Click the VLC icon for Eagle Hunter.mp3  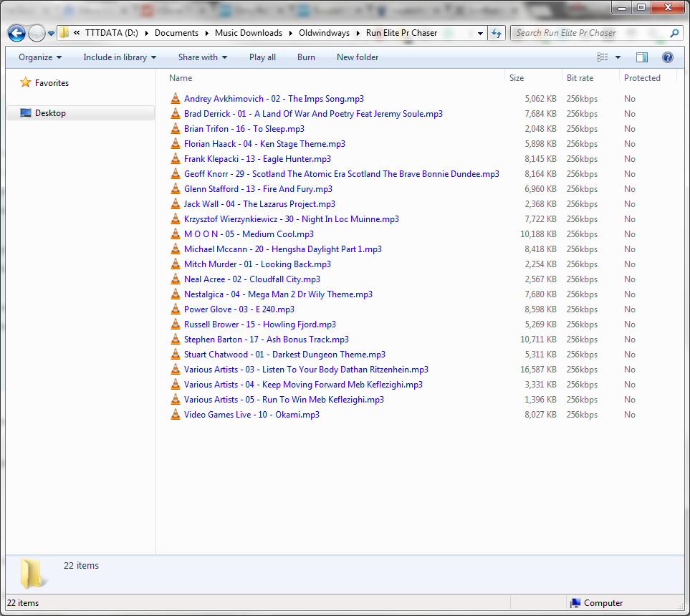[176, 159]
